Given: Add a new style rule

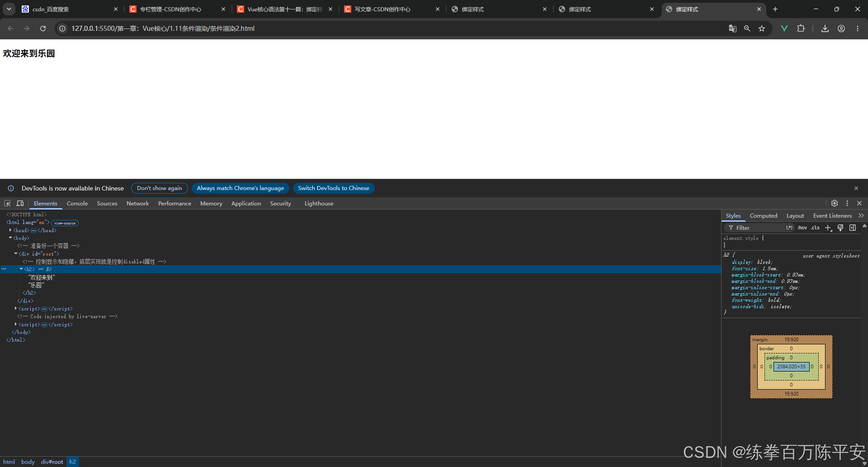Looking at the screenshot, I should tap(828, 228).
